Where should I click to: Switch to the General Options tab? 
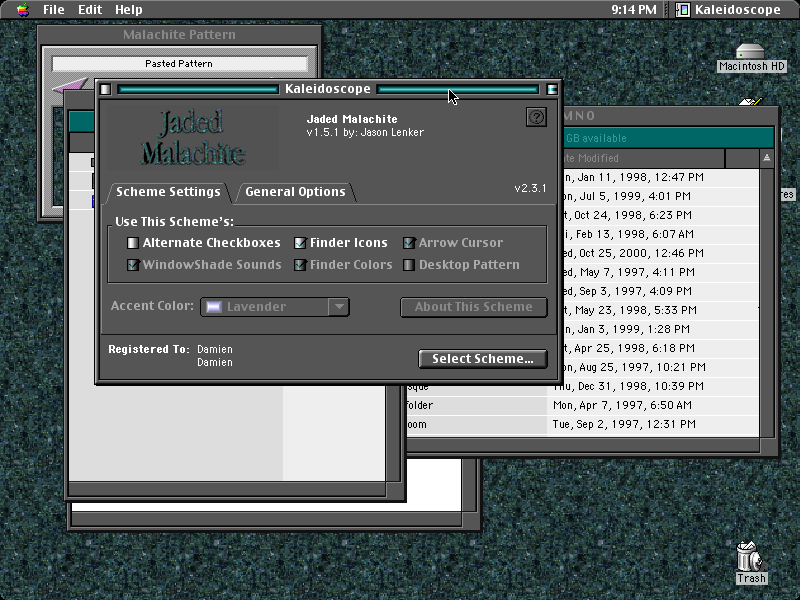tap(295, 192)
